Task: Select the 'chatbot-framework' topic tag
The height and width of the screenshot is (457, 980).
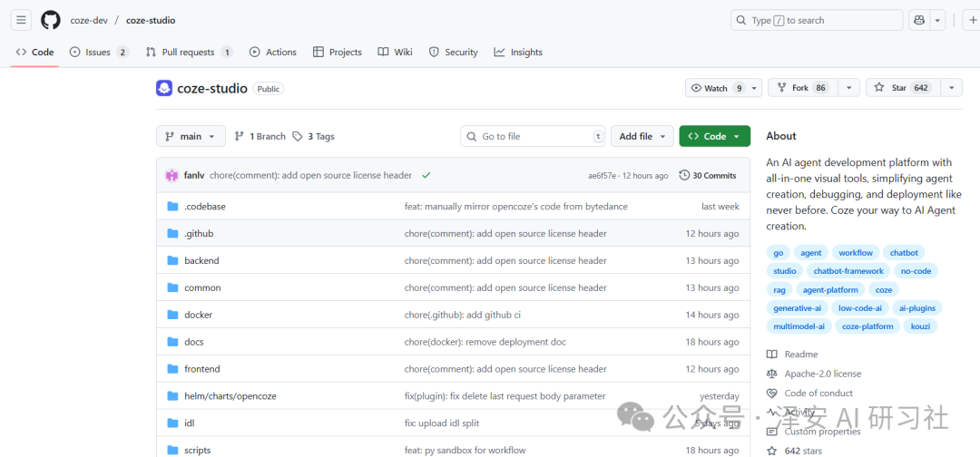Action: [848, 271]
